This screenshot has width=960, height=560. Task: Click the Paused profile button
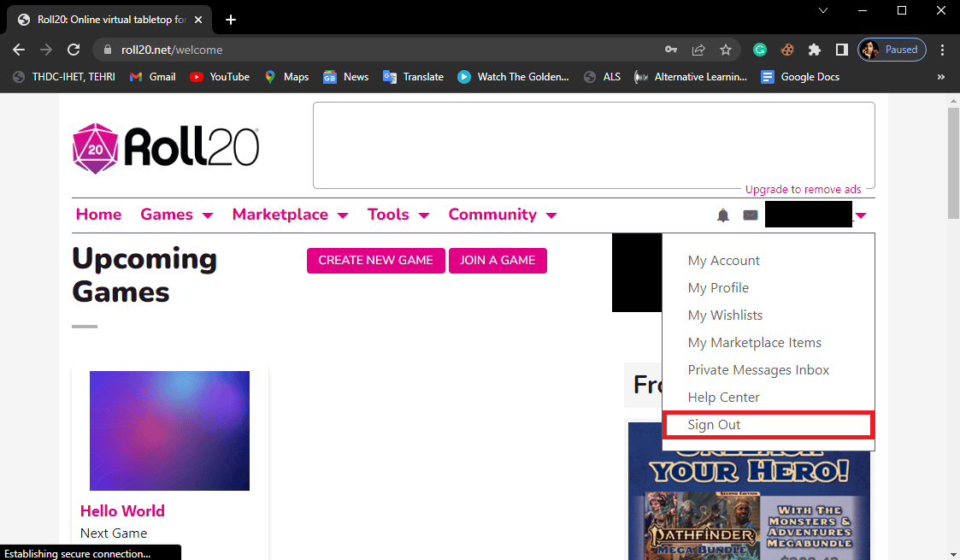892,50
